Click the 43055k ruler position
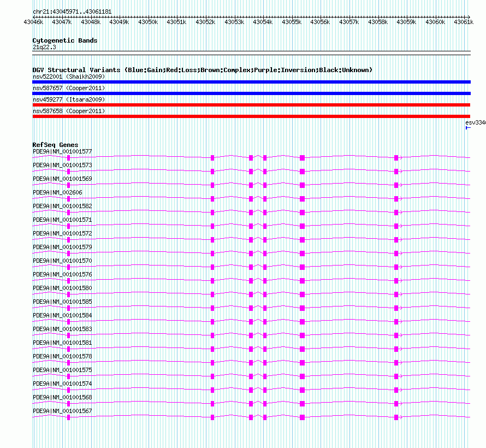The height and width of the screenshot is (448, 486). 292,22
